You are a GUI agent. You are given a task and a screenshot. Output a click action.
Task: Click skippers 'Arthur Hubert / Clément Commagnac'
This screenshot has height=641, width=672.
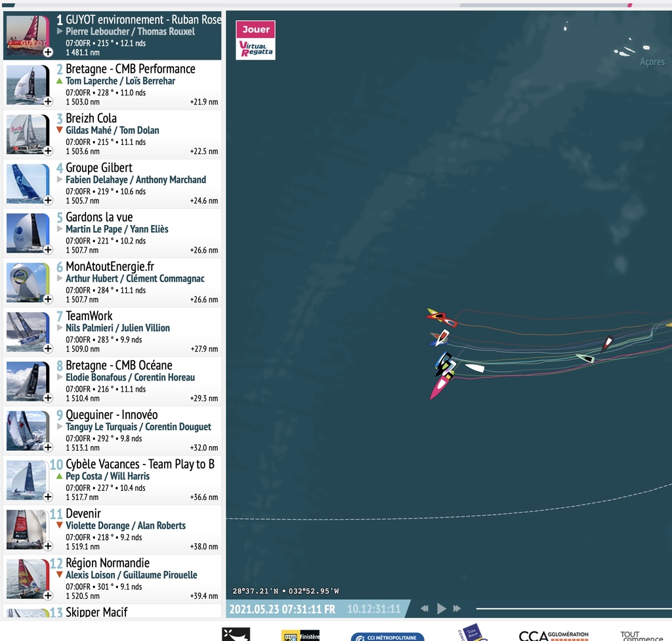coord(135,278)
